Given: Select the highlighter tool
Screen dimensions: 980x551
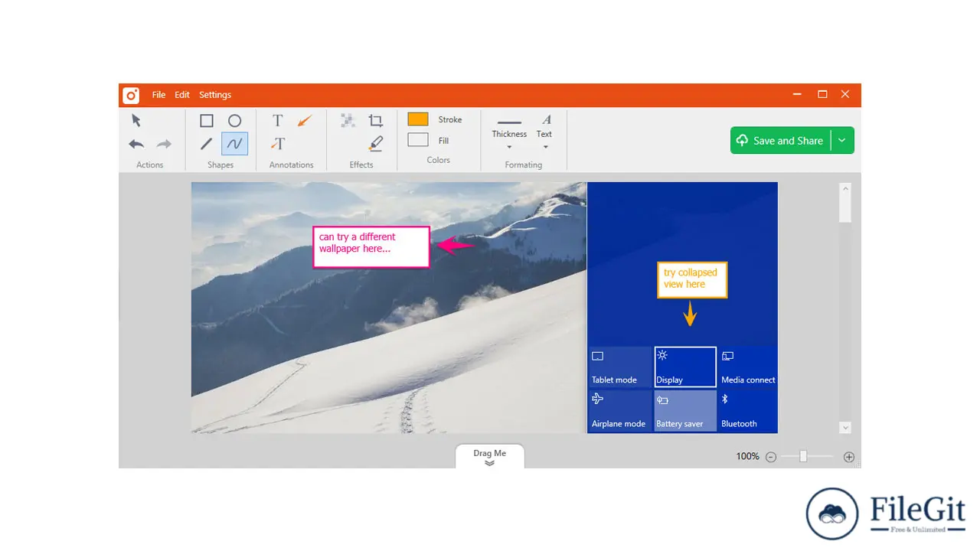Looking at the screenshot, I should pos(375,143).
